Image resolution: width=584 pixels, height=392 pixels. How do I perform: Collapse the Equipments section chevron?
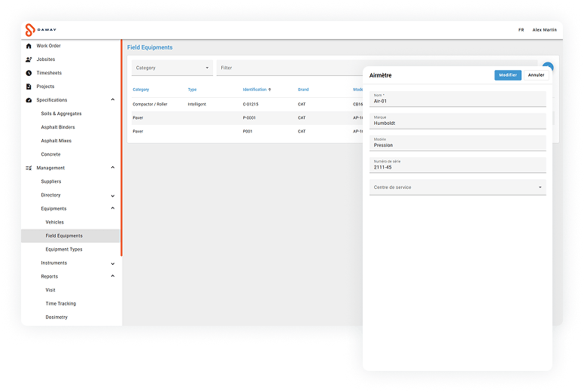click(x=113, y=208)
